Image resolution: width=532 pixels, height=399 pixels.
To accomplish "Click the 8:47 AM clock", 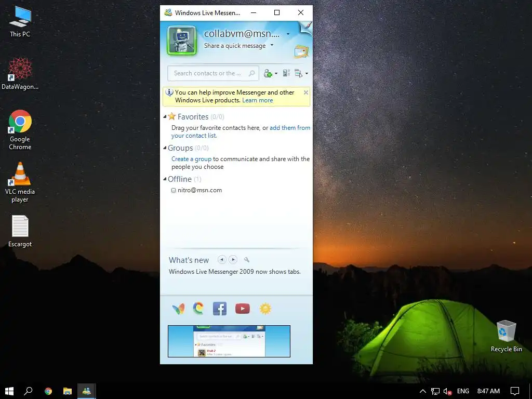I will pyautogui.click(x=488, y=391).
